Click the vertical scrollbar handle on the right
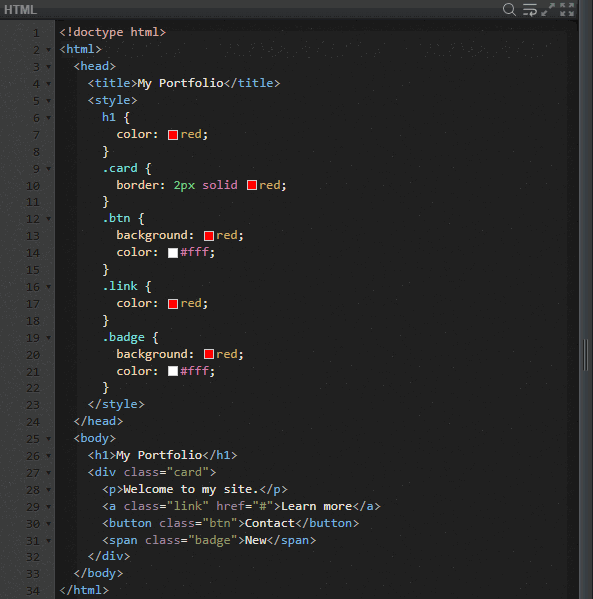Viewport: 593px width, 599px height. [585, 355]
